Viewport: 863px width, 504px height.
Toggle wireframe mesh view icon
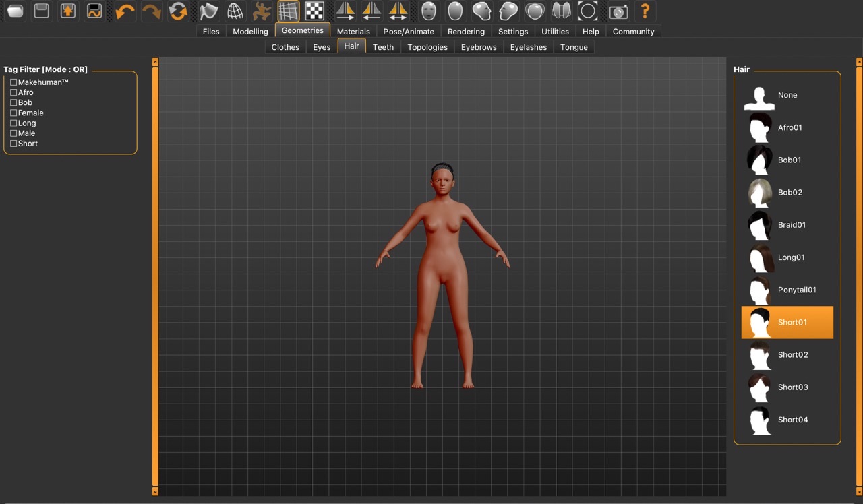tap(235, 11)
